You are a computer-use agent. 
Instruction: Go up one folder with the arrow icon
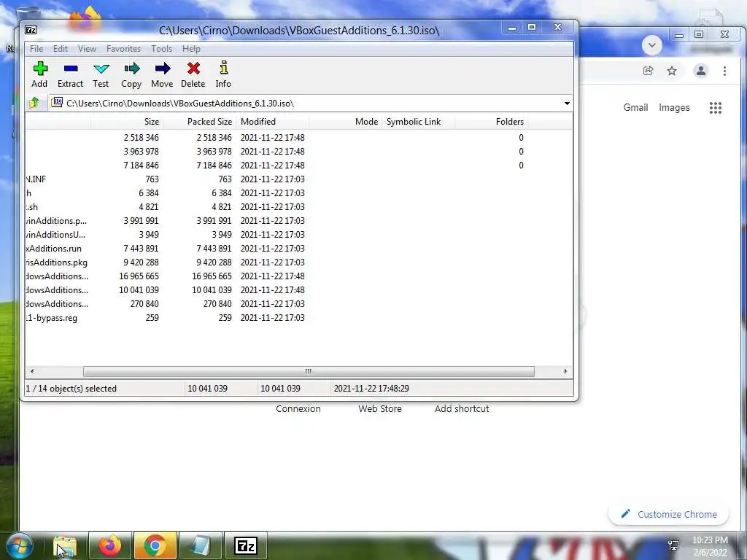34,102
